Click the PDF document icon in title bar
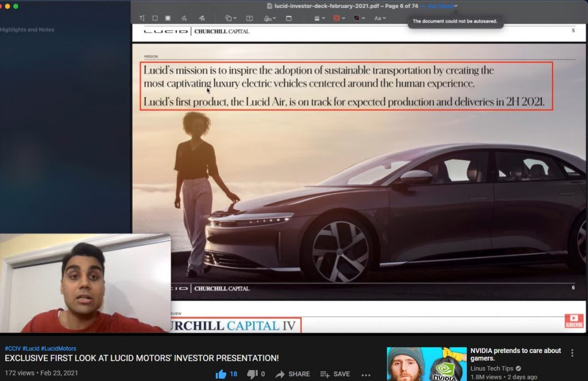Viewport: 588px width, 381px height. click(x=269, y=6)
